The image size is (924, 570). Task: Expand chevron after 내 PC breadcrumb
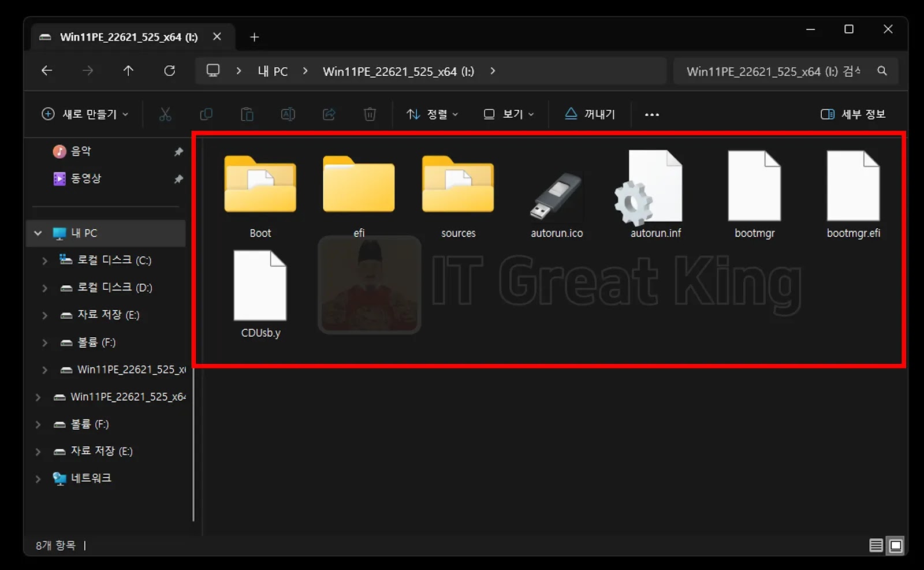pos(305,70)
